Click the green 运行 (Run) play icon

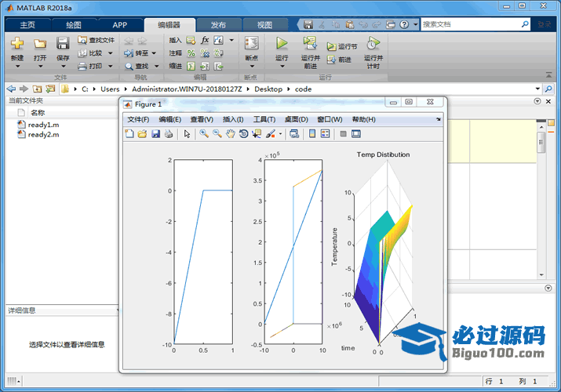pyautogui.click(x=282, y=44)
